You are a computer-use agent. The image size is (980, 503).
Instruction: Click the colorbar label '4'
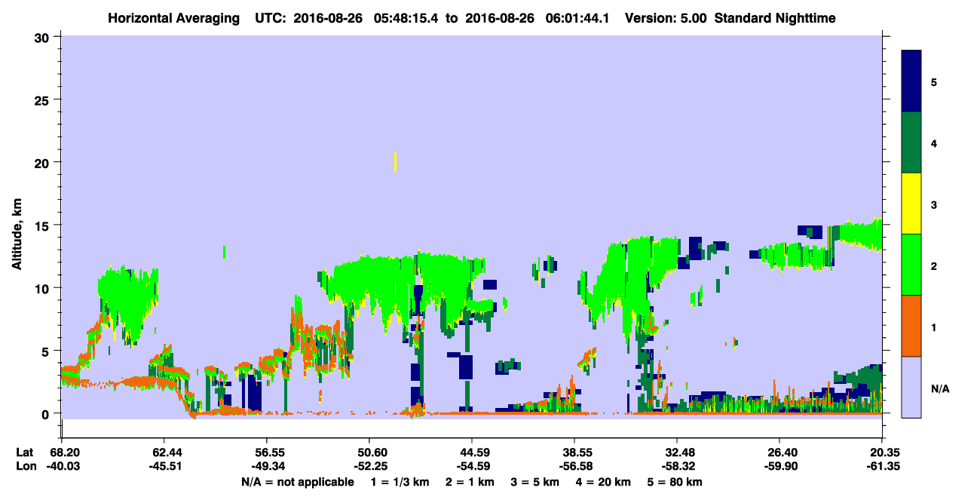click(x=934, y=143)
